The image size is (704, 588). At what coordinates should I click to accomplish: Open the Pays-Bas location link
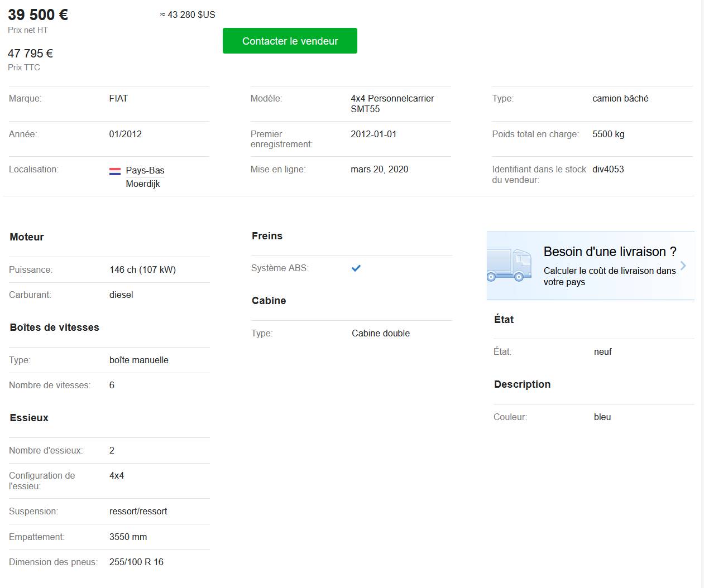(145, 170)
